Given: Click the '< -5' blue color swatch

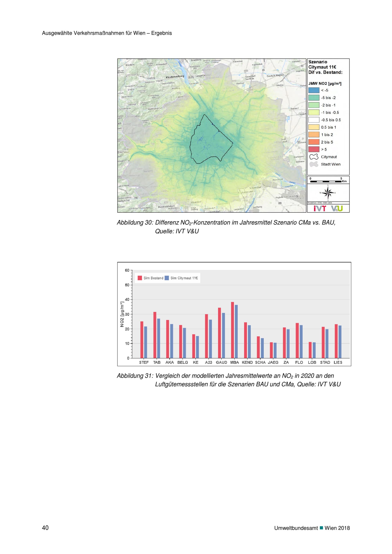Looking at the screenshot, I should click(314, 91).
